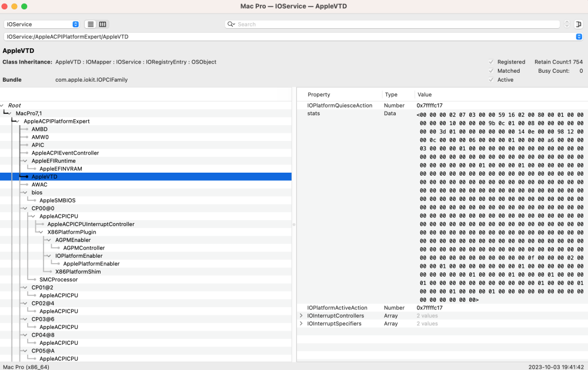Image resolution: width=588 pixels, height=370 pixels.
Task: Click the Mac Pro (x86_64) status text
Action: (x=26, y=367)
